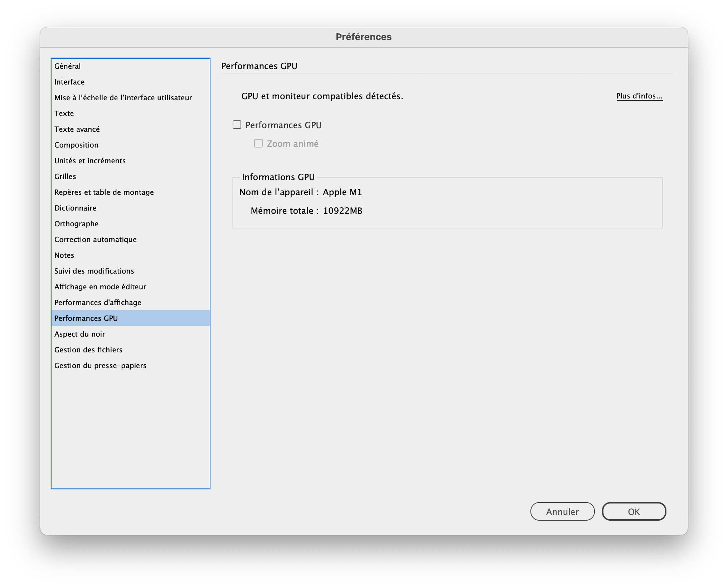The height and width of the screenshot is (588, 728).
Task: Select Général in preferences list
Action: pyautogui.click(x=68, y=66)
